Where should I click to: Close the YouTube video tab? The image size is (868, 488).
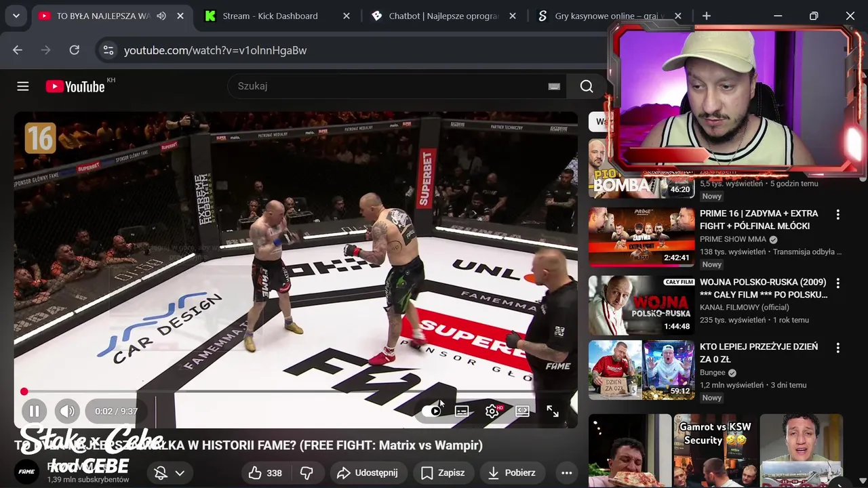tap(180, 16)
